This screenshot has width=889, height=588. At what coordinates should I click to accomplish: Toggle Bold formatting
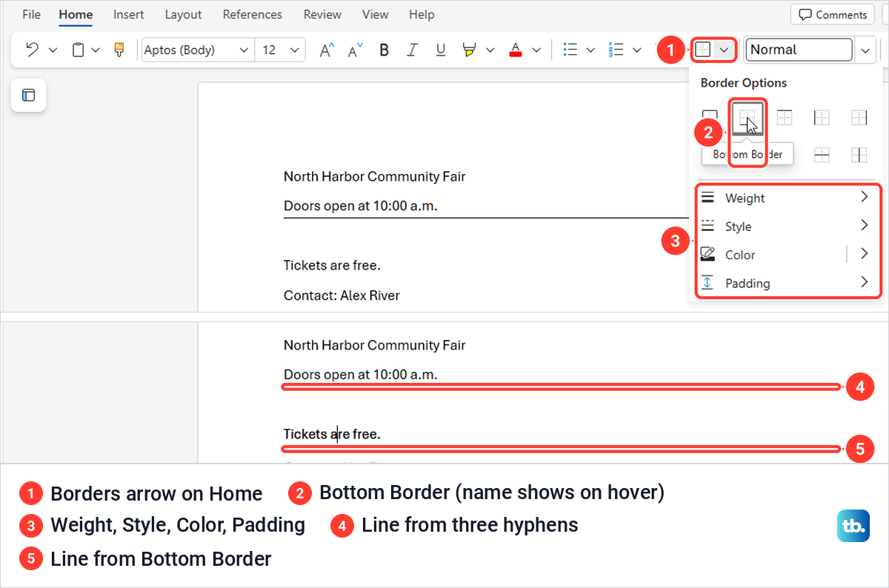point(384,50)
